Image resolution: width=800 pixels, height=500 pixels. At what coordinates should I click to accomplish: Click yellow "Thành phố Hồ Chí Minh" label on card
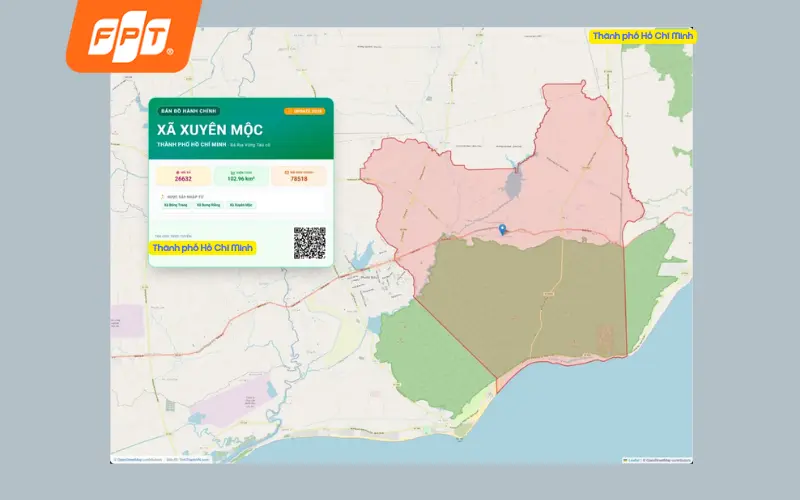203,248
